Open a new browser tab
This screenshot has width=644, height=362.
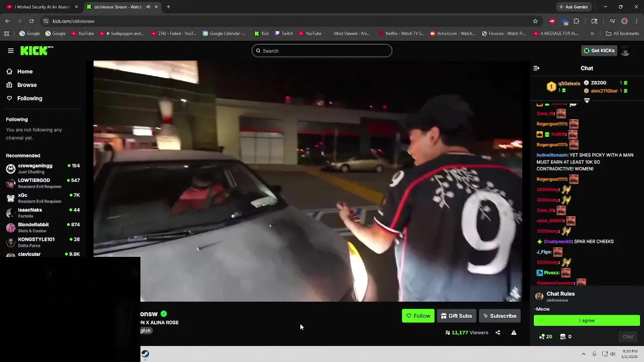pos(168,7)
